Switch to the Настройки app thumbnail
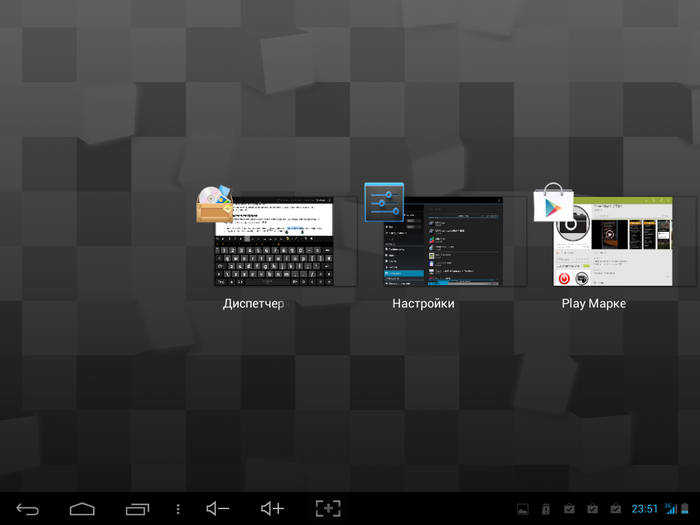700x525 pixels. coord(443,242)
